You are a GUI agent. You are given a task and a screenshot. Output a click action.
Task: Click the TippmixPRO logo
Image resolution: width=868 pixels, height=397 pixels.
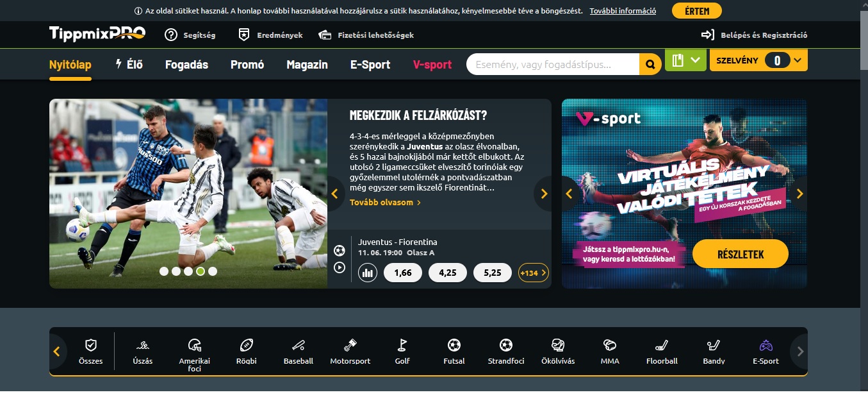click(97, 34)
